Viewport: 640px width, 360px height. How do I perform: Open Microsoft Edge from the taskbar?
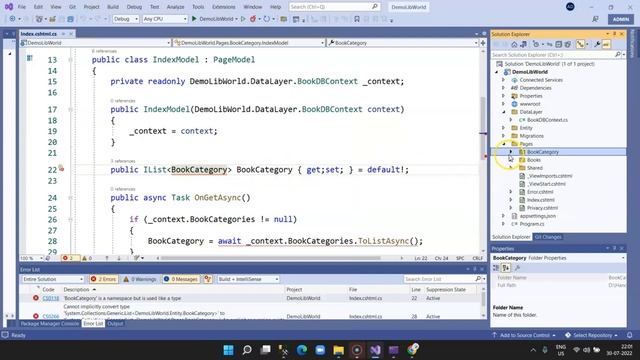[x=302, y=350]
